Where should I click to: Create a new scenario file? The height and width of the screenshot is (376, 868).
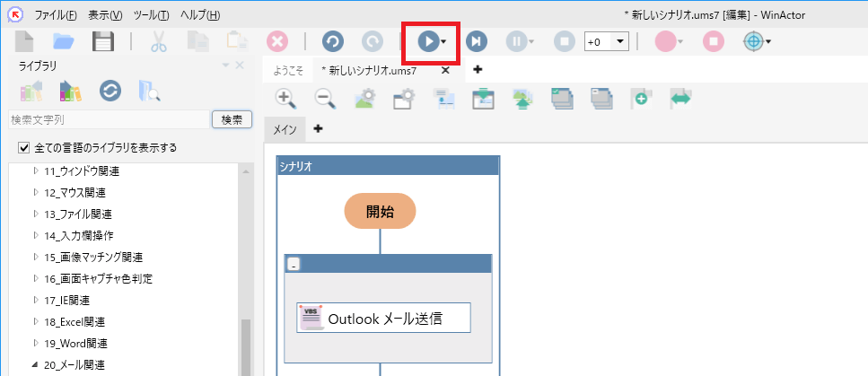[x=24, y=41]
